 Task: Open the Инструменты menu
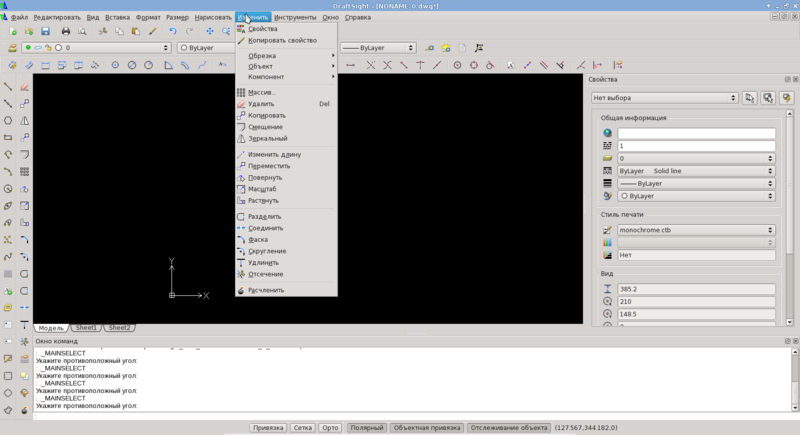point(295,17)
